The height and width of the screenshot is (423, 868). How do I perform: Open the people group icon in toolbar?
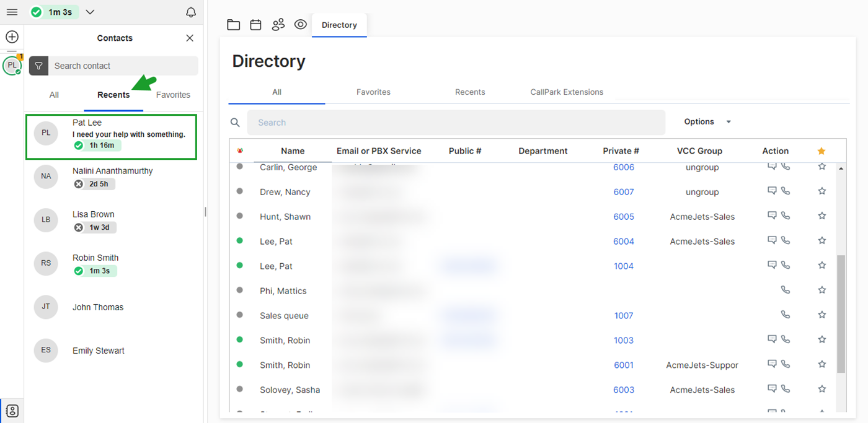pos(278,25)
